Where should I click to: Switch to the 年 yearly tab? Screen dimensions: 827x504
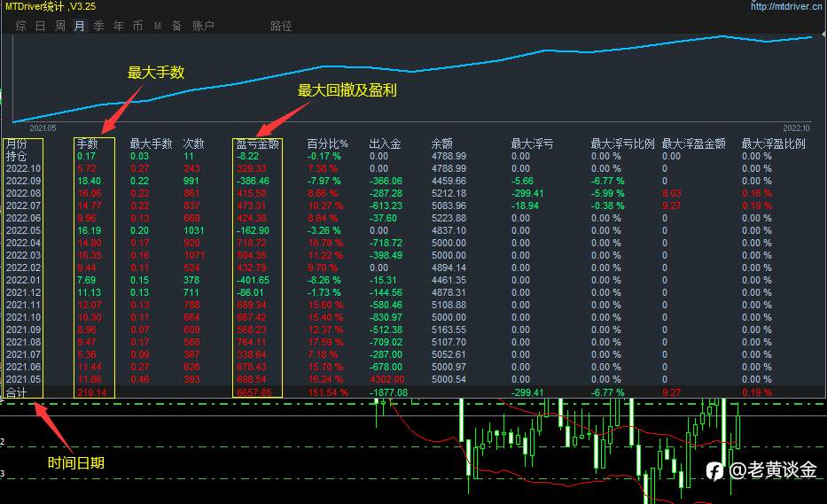point(118,26)
